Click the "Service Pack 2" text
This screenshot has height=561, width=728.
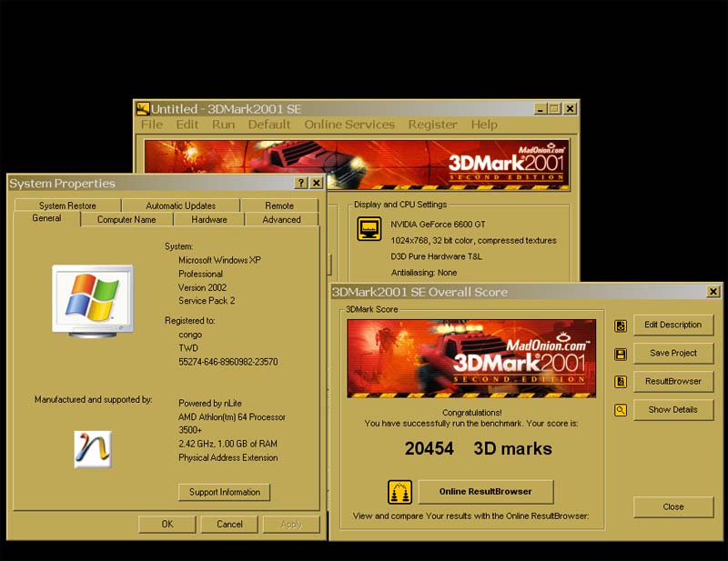click(207, 301)
